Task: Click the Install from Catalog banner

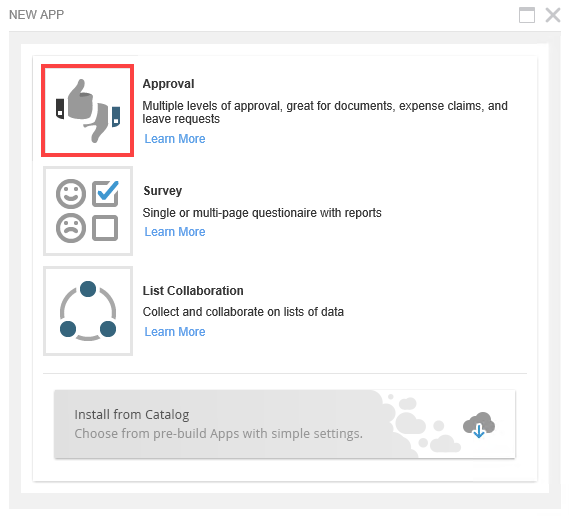Action: tap(284, 424)
